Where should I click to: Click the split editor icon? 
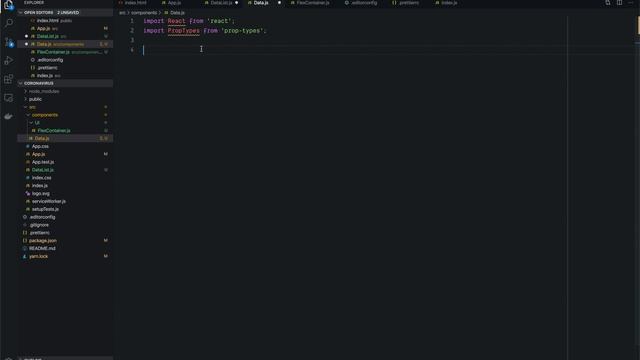(x=619, y=3)
